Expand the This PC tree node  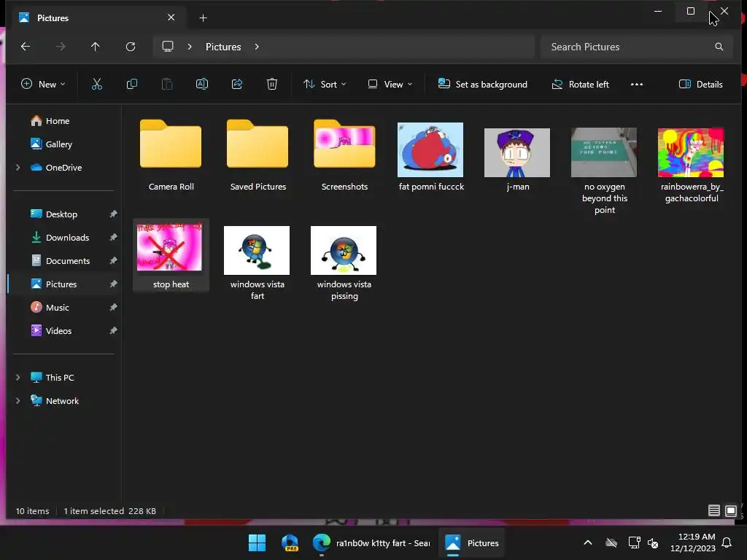18,378
